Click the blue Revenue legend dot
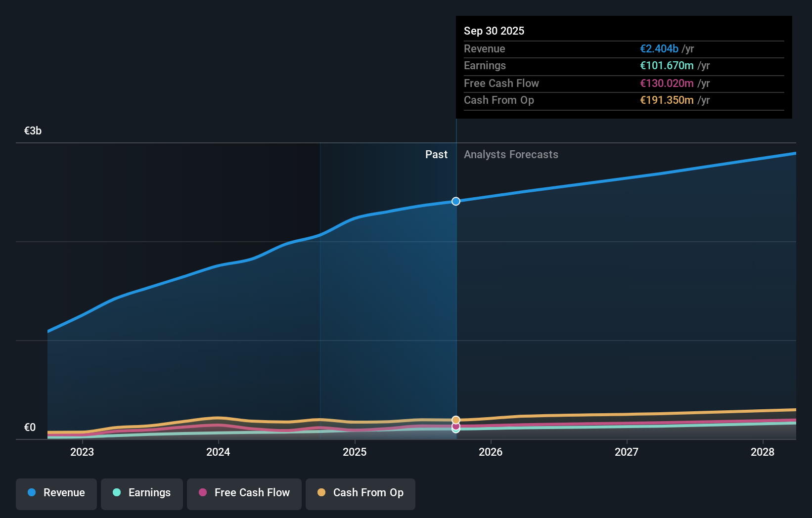 (x=31, y=493)
